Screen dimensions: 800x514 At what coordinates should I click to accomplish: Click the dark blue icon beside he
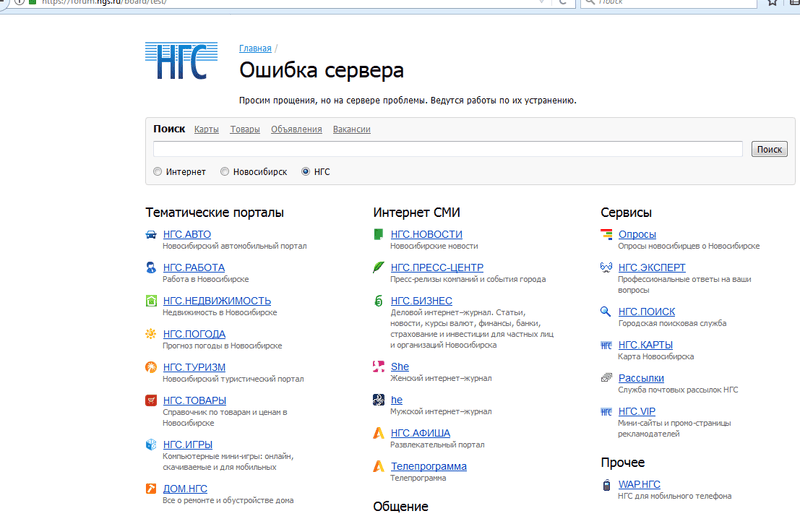pyautogui.click(x=379, y=400)
